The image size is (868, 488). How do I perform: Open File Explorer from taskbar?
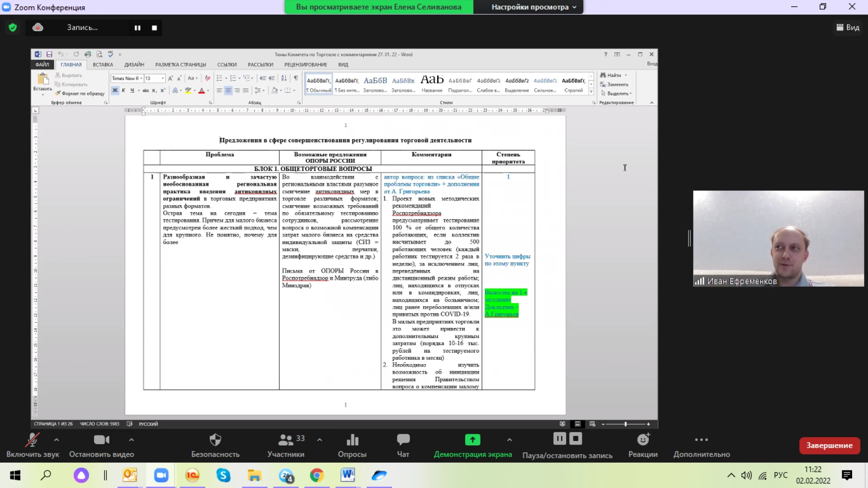point(255,475)
